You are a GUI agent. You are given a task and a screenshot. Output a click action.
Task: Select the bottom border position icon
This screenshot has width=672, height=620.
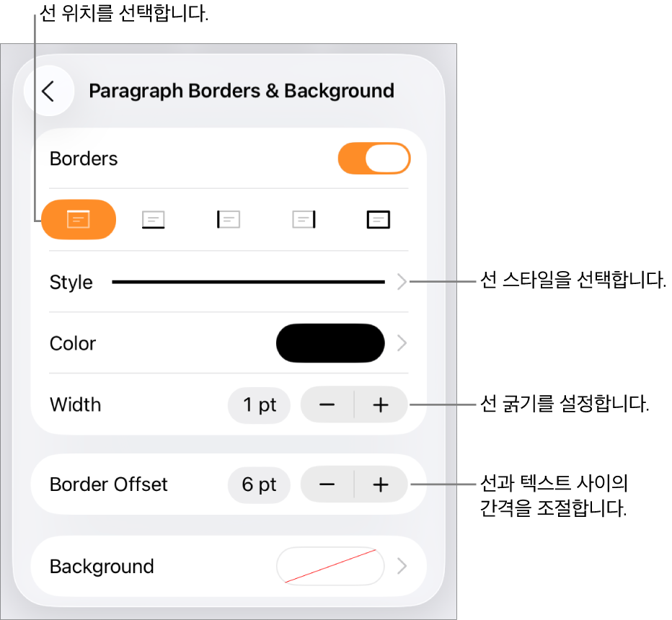153,219
